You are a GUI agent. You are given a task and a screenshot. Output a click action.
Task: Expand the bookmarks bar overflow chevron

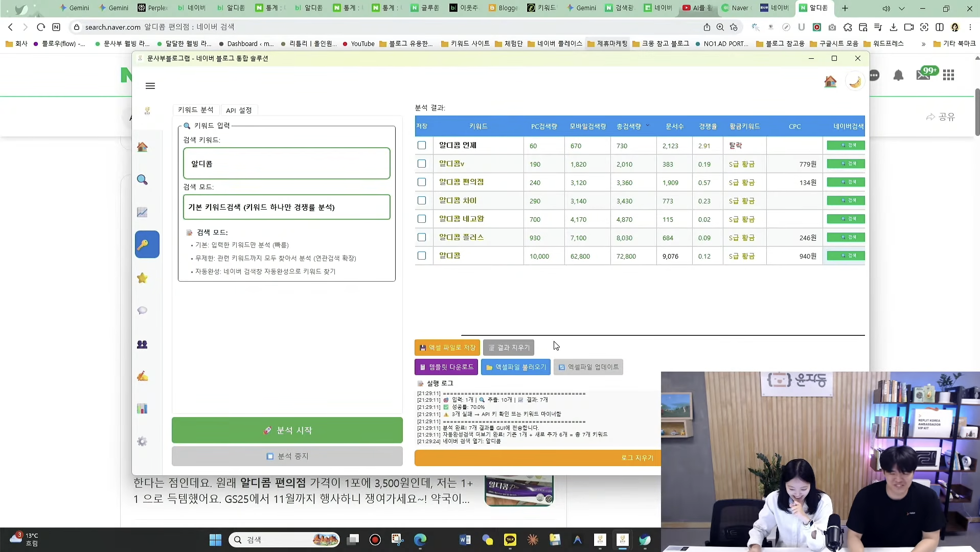(923, 44)
